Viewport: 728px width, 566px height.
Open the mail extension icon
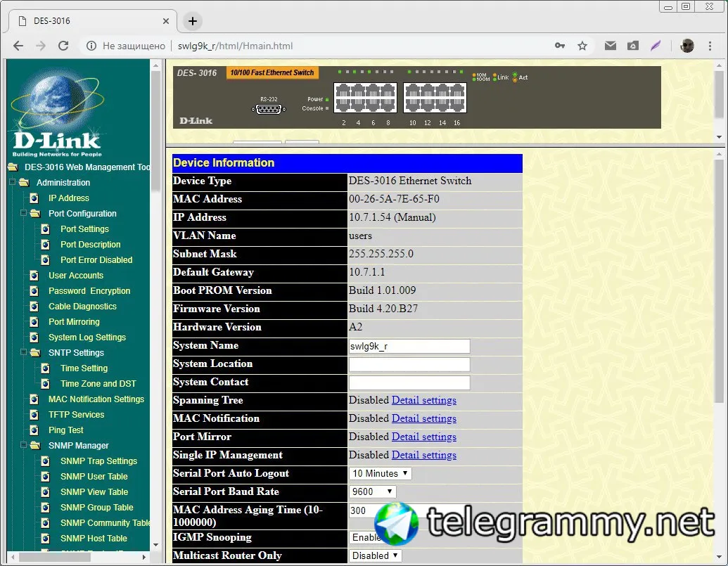click(x=611, y=46)
